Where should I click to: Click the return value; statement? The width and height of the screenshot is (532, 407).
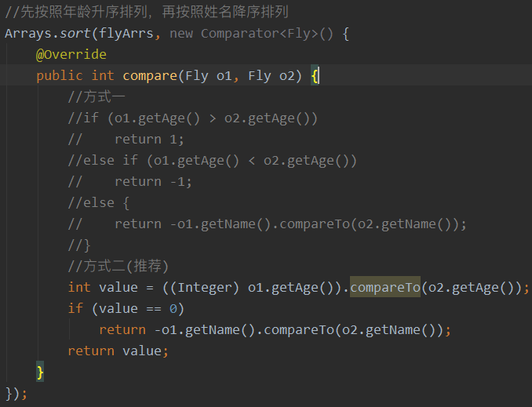(118, 351)
